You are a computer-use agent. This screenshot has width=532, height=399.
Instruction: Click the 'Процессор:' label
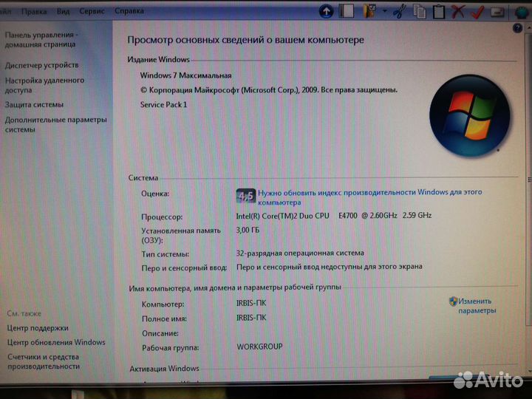tap(162, 216)
